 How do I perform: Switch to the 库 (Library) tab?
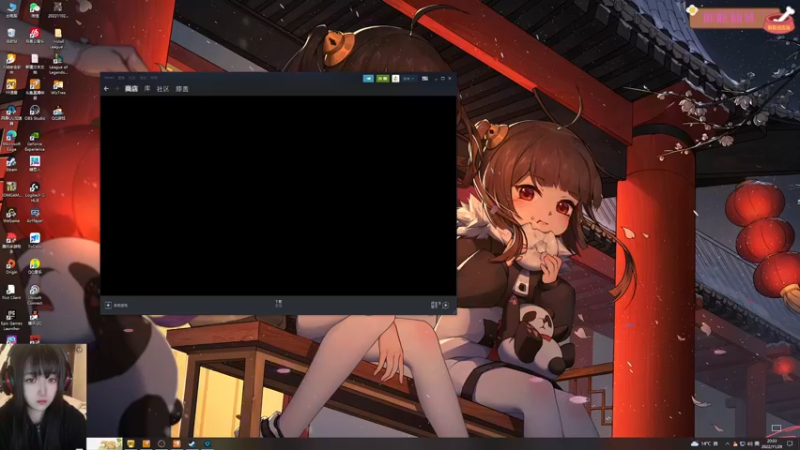click(147, 89)
